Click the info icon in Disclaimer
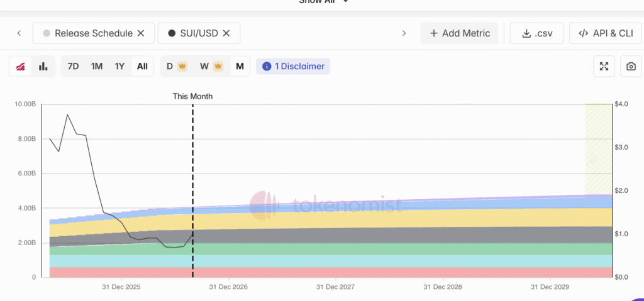Screen dimensions: 644x301 (267, 67)
